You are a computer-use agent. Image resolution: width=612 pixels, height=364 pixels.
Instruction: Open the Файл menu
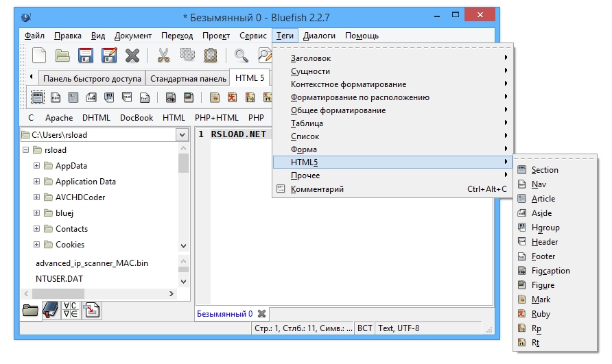pyautogui.click(x=34, y=36)
